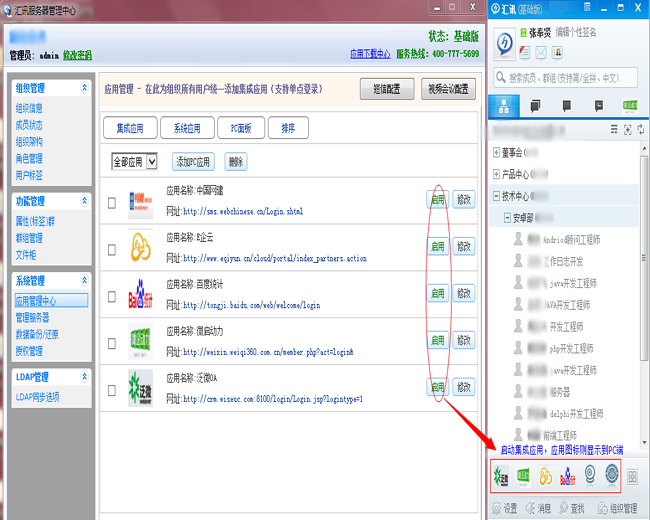The width and height of the screenshot is (650, 520).
Task: Click the locate icon above the organization tree
Action: click(628, 130)
